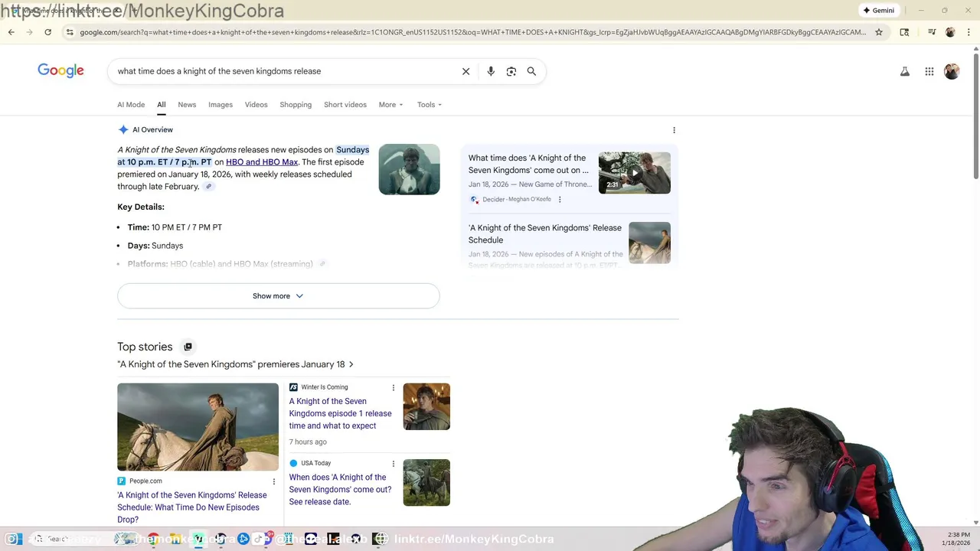Open Chrome three-dot menu
980x551 pixels.
point(968,32)
